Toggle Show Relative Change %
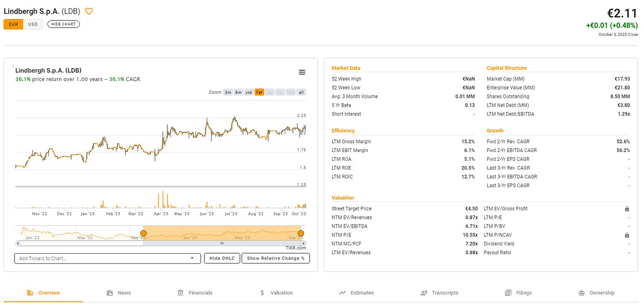Viewport: 644px width, 306px height. tap(276, 258)
